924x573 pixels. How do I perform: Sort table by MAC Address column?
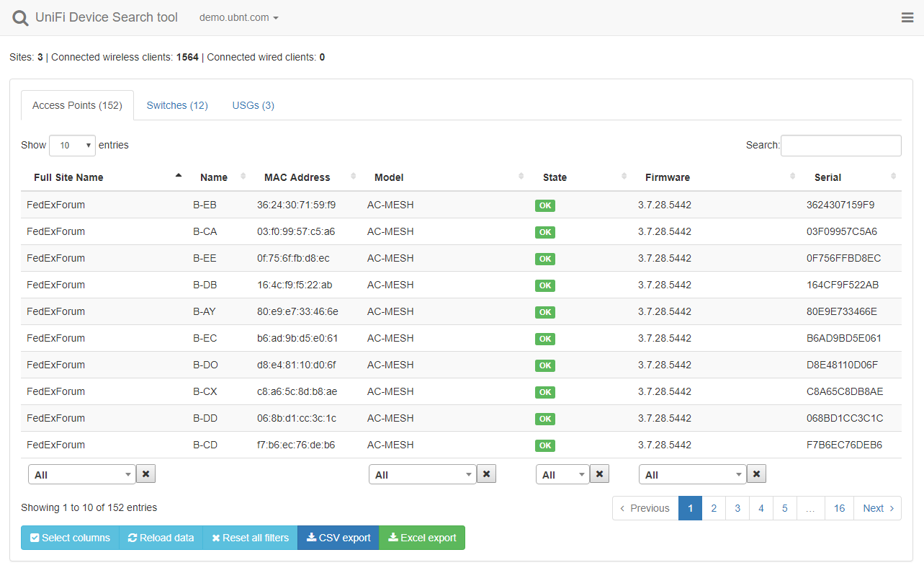pos(297,177)
